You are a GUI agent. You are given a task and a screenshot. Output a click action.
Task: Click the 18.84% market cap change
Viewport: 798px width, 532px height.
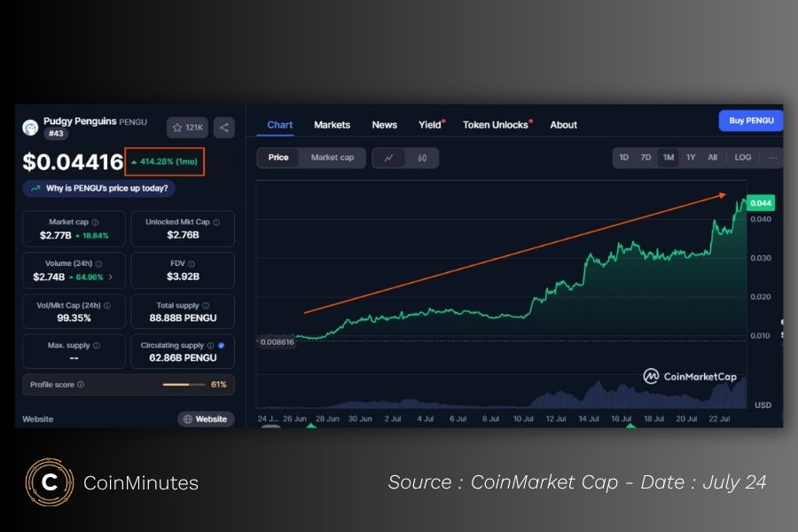[92, 236]
